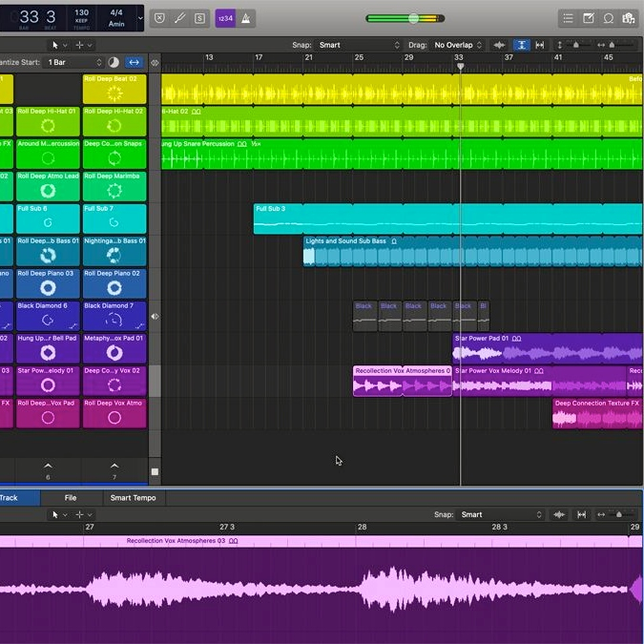Trigger the Roll Deep Hi-Hat 02 cell
This screenshot has width=644, height=644.
[x=114, y=121]
